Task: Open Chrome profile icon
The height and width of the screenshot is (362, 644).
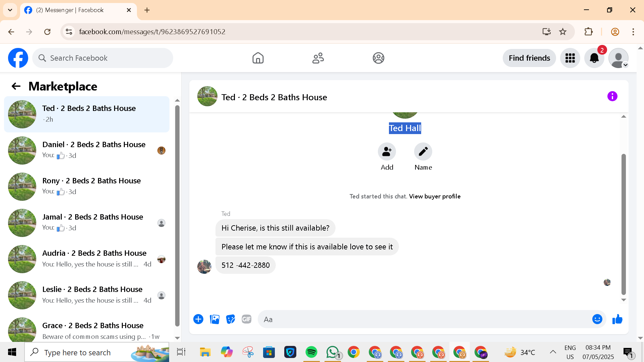Action: 615,32
